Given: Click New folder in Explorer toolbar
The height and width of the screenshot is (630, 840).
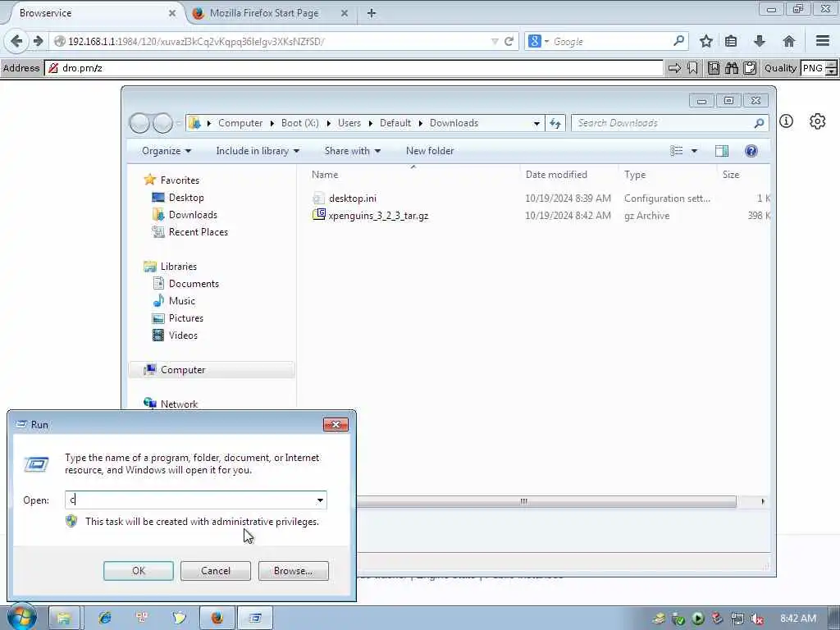Looking at the screenshot, I should tap(430, 151).
